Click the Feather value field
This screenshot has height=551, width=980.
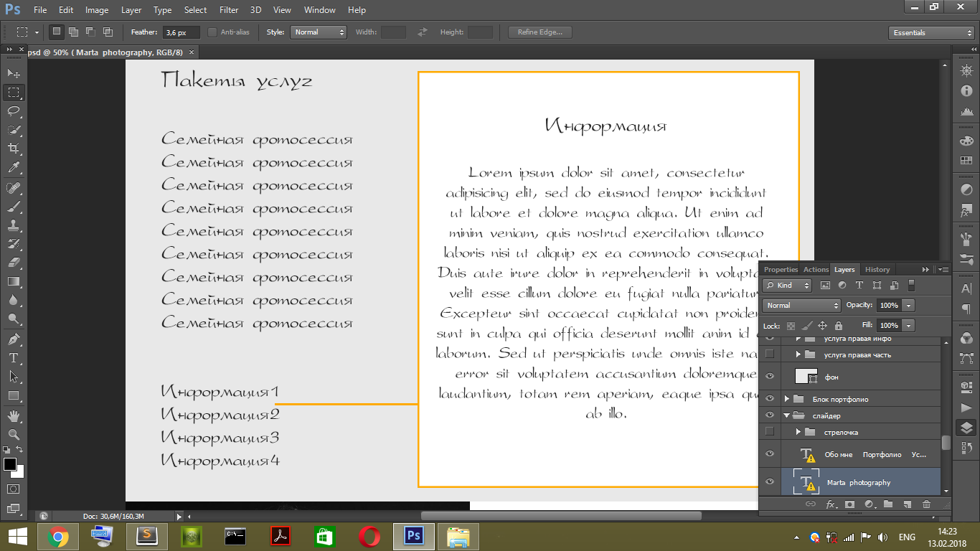(181, 32)
